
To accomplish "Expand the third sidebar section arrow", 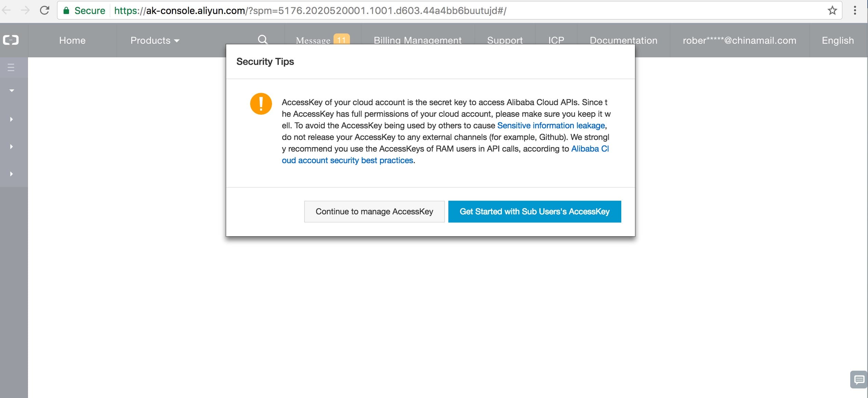I will click(x=12, y=146).
